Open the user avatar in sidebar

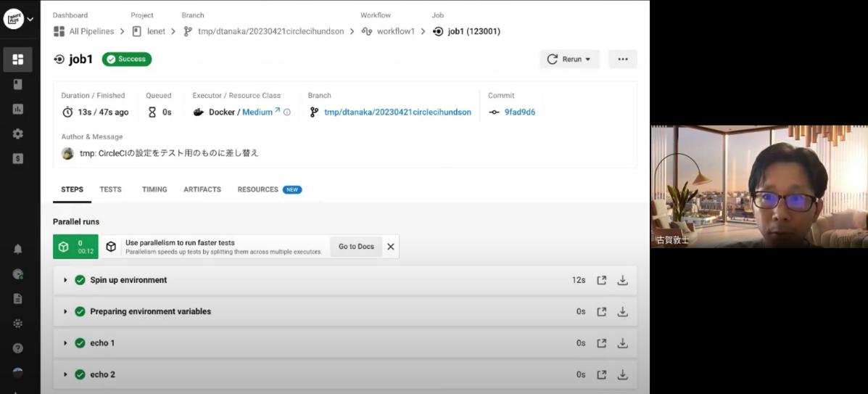point(17,372)
